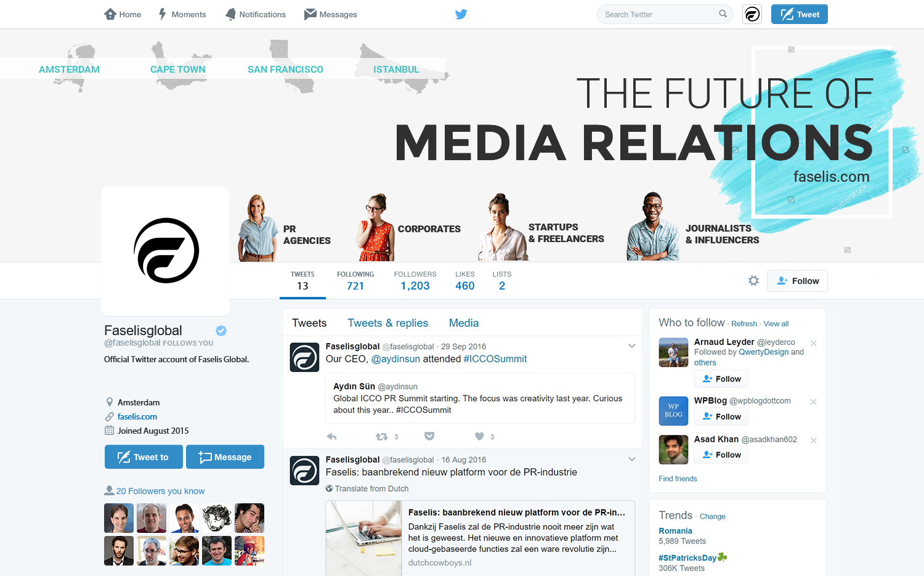Expand the 29 Sep 2016 tweet menu
The image size is (924, 576).
631,346
